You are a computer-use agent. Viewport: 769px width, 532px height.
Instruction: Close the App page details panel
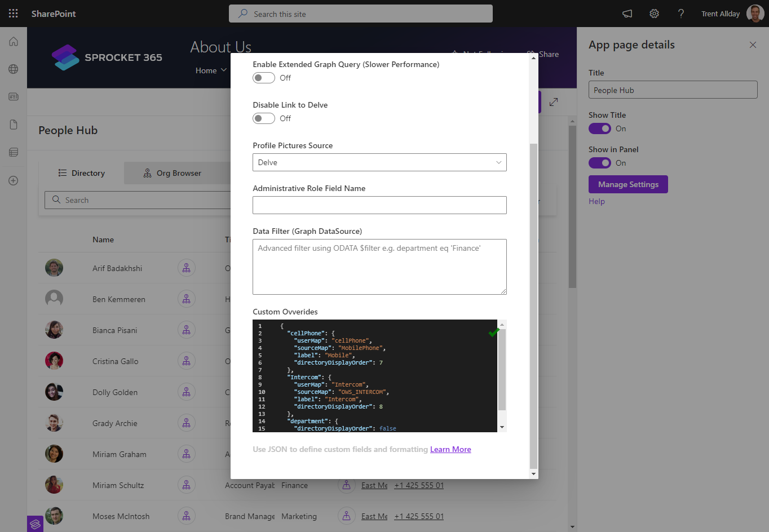click(x=753, y=45)
